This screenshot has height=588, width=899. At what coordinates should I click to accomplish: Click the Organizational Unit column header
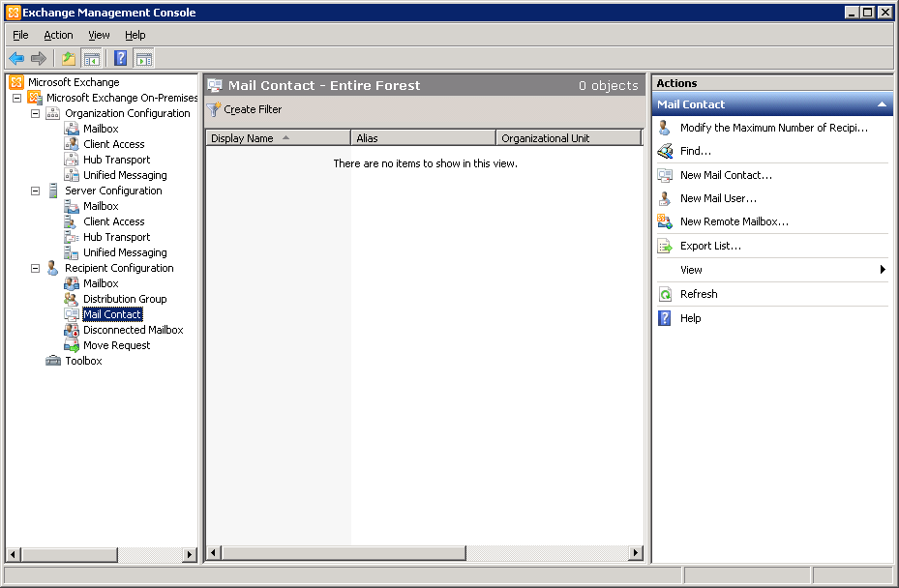568,138
